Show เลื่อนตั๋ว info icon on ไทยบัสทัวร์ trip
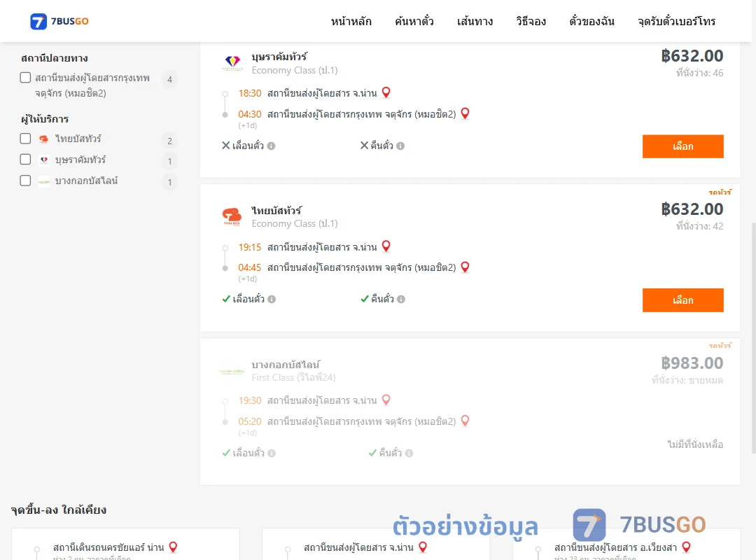Viewport: 756px width, 560px height. (272, 299)
